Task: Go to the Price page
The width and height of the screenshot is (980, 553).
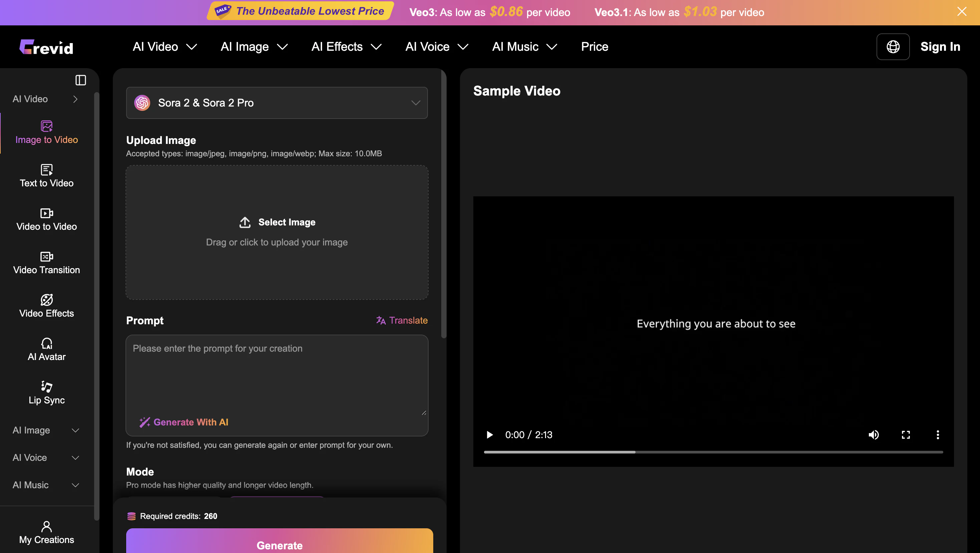Action: point(594,46)
